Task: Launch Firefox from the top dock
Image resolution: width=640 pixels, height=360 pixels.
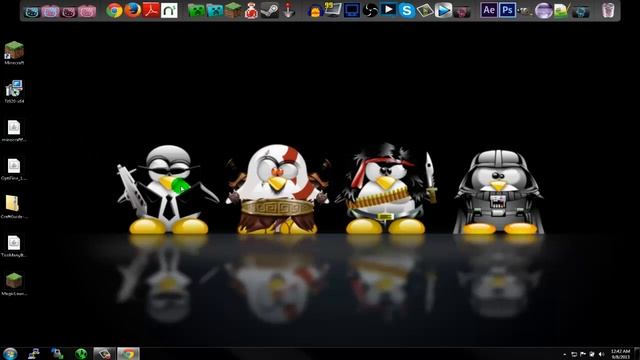Action: pyautogui.click(x=133, y=10)
